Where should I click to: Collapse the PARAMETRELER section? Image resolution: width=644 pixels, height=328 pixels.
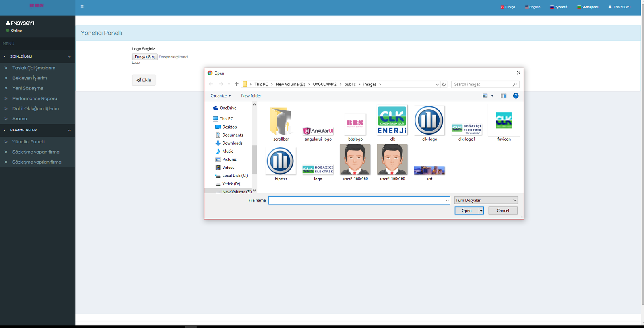point(37,130)
